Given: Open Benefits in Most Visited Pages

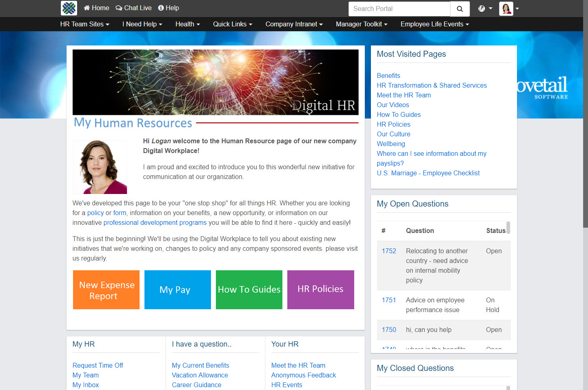Looking at the screenshot, I should (388, 76).
